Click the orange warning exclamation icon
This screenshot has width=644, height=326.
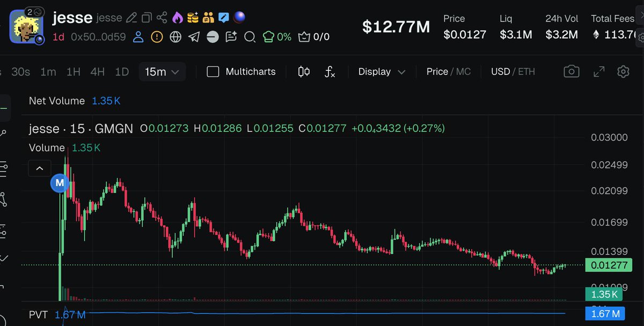click(157, 37)
